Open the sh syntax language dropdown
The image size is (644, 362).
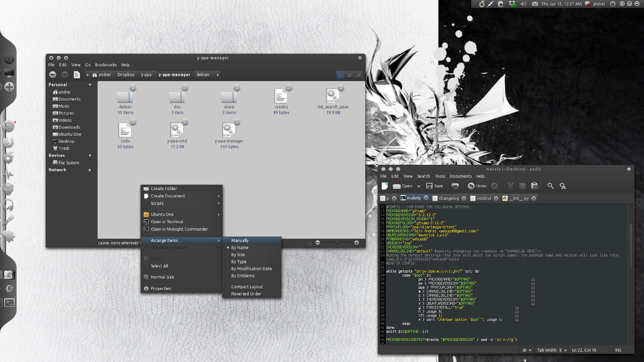[527, 350]
